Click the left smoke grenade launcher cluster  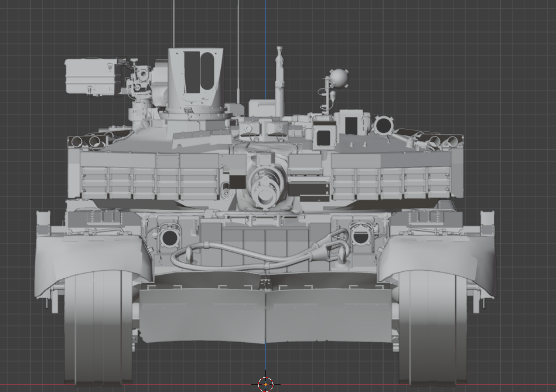click(x=91, y=141)
